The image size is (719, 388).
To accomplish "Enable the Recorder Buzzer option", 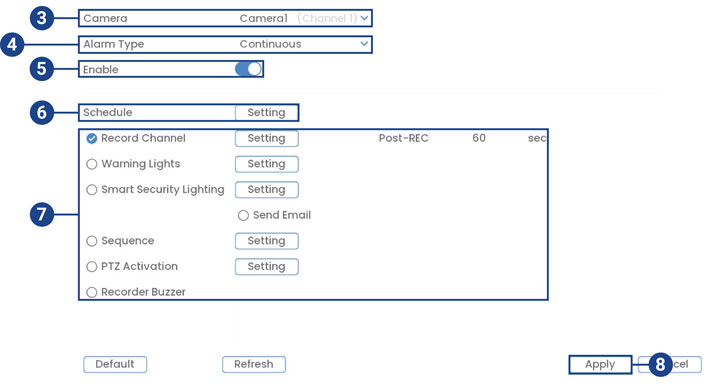I will [x=92, y=292].
